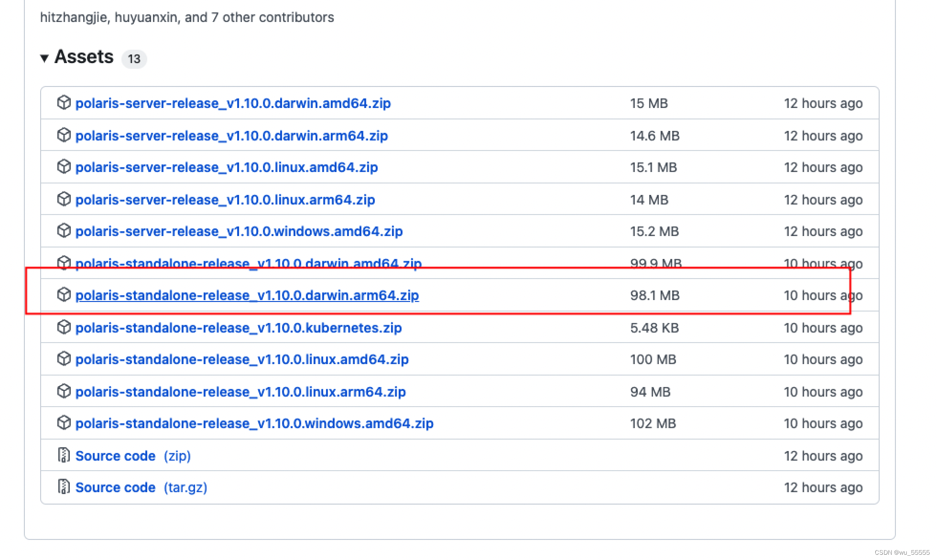
Task: Collapse the Assets section triangle
Action: (x=44, y=58)
